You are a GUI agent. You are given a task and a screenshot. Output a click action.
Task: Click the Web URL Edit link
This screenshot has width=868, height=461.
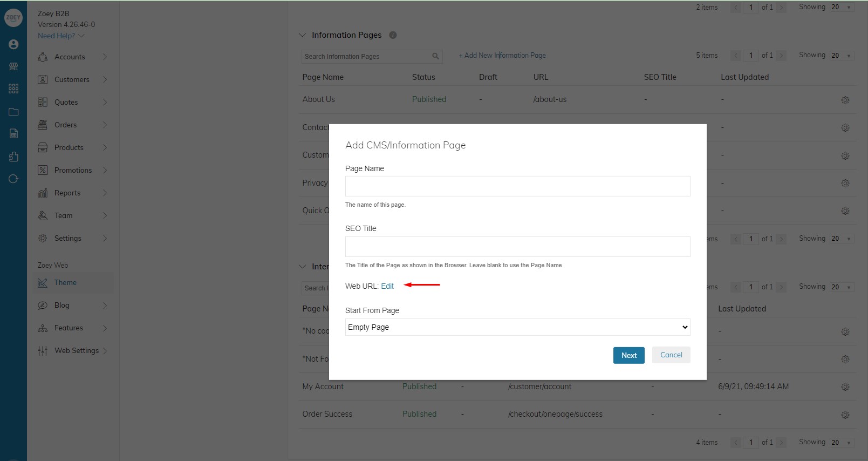(387, 286)
